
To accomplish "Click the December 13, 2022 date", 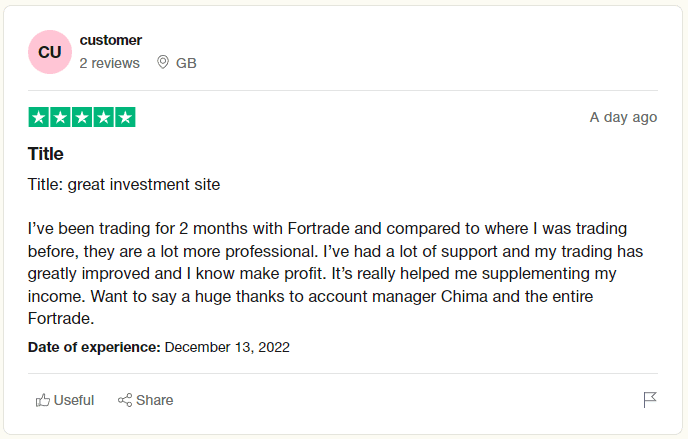I will coord(227,347).
